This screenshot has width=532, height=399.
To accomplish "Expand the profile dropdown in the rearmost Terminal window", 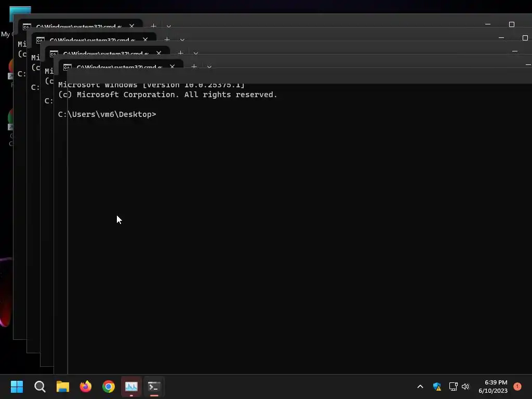I will (169, 26).
